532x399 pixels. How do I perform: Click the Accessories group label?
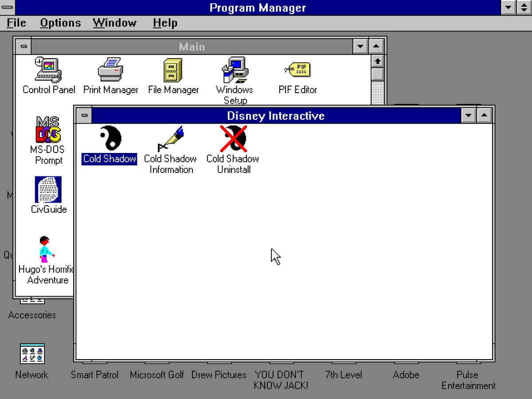coord(32,315)
